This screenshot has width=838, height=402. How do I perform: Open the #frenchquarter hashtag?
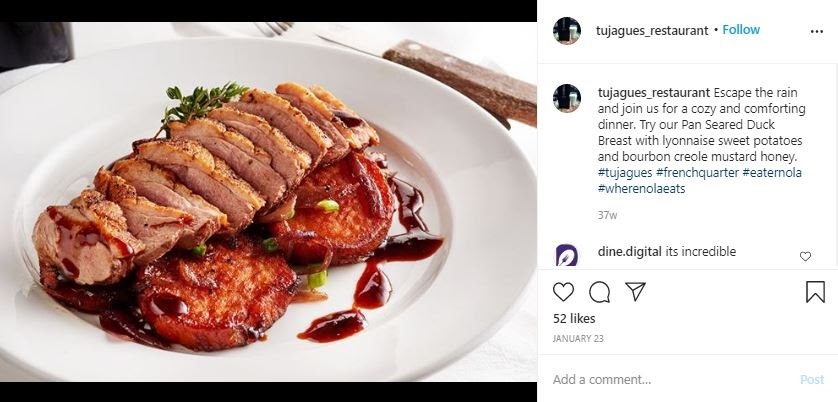coord(697,173)
